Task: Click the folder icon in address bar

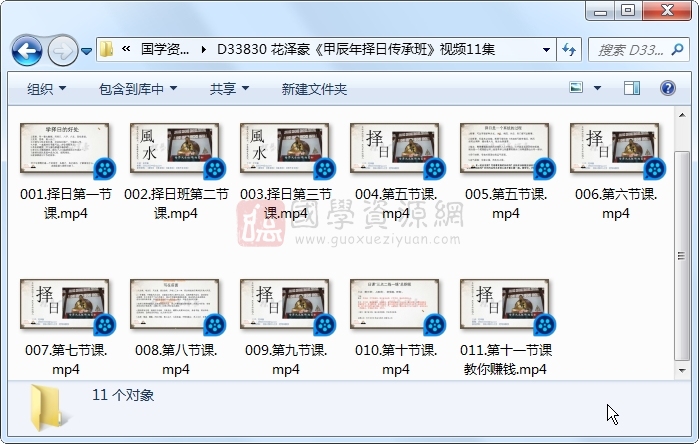Action: click(x=106, y=49)
